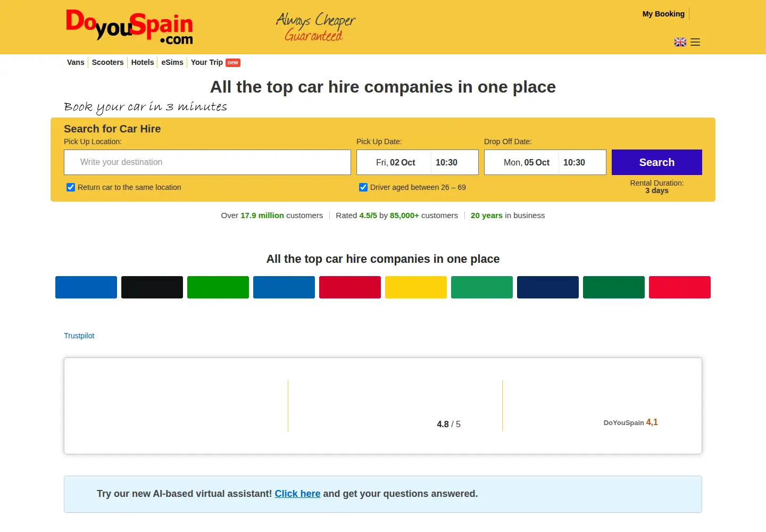Screen dimensions: 766x532
Task: Click the Search for Car Hire heading
Action: click(x=112, y=129)
